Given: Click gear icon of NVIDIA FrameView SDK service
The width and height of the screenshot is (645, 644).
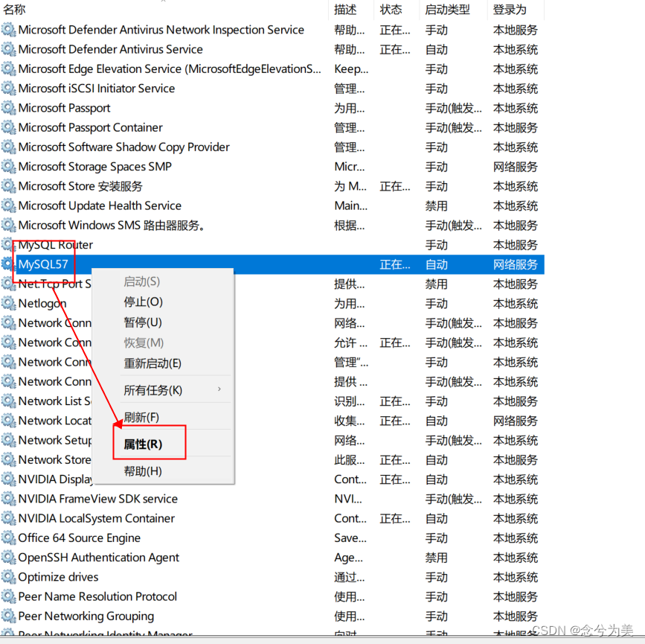Looking at the screenshot, I should 8,499.
